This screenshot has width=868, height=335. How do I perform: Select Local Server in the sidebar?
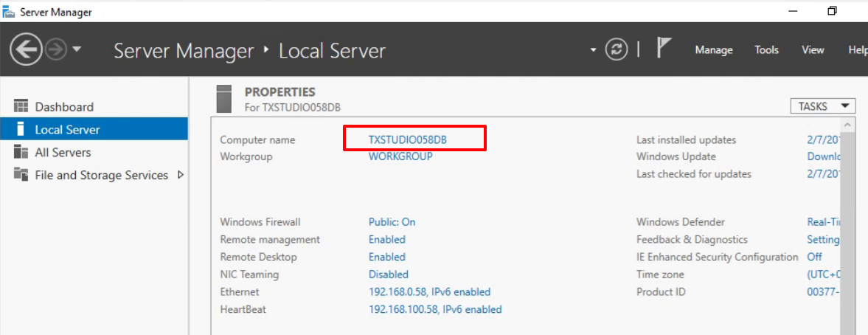coord(94,130)
